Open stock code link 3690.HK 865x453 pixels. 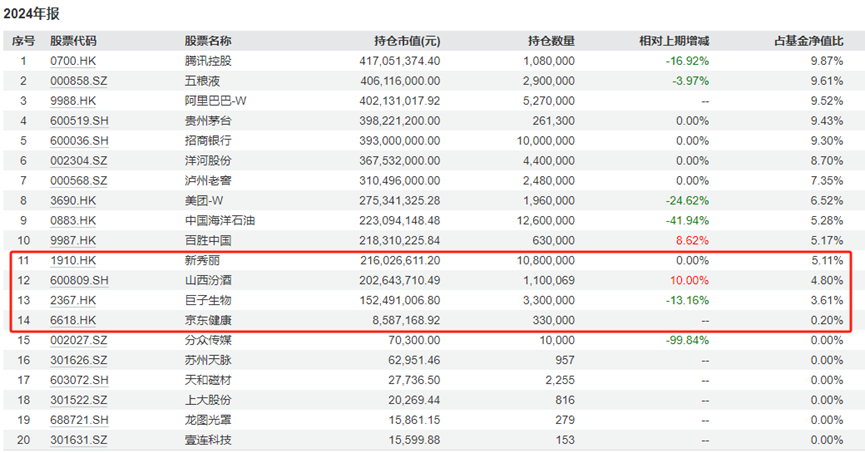[73, 200]
